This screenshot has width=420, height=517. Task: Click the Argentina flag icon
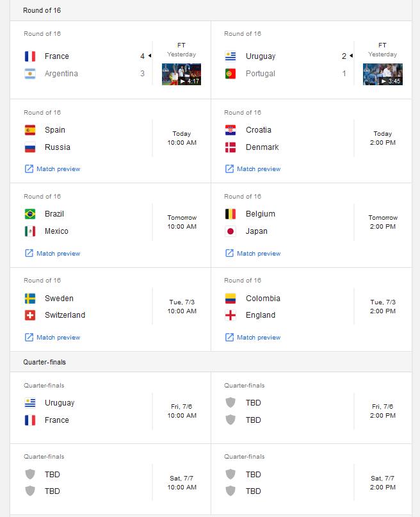tap(30, 74)
